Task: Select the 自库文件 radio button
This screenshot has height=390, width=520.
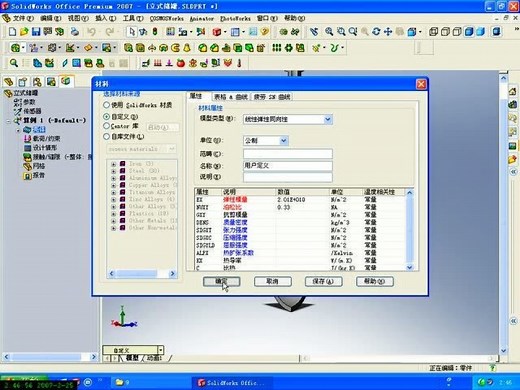Action: coord(107,136)
